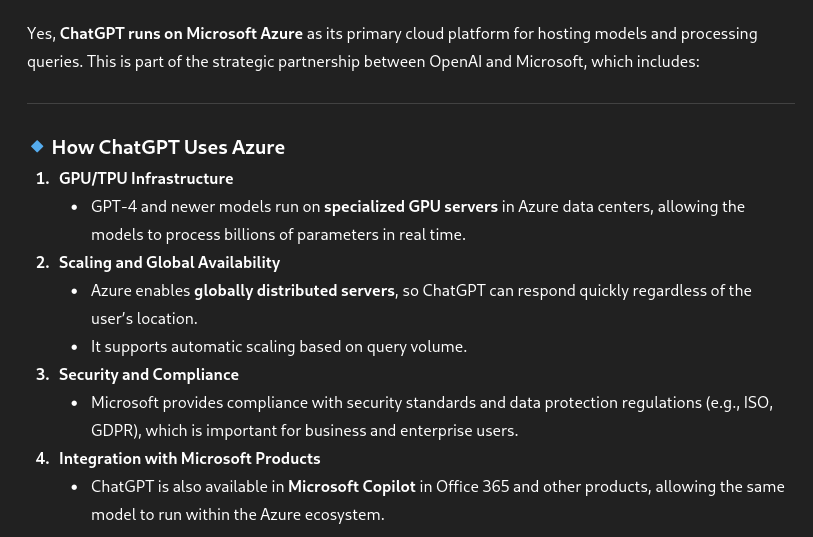
Task: Select the "GPU/TPU Infrastructure" list title
Action: 146,178
